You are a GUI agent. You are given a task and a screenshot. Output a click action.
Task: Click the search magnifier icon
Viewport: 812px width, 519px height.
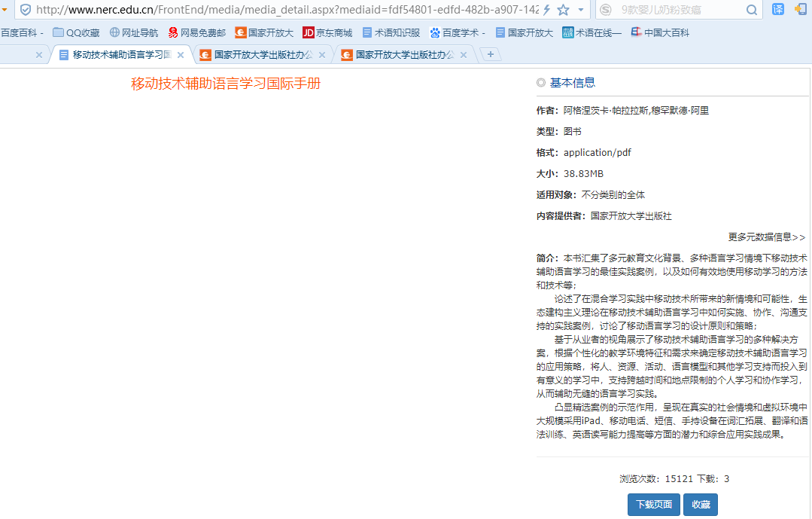click(x=751, y=10)
